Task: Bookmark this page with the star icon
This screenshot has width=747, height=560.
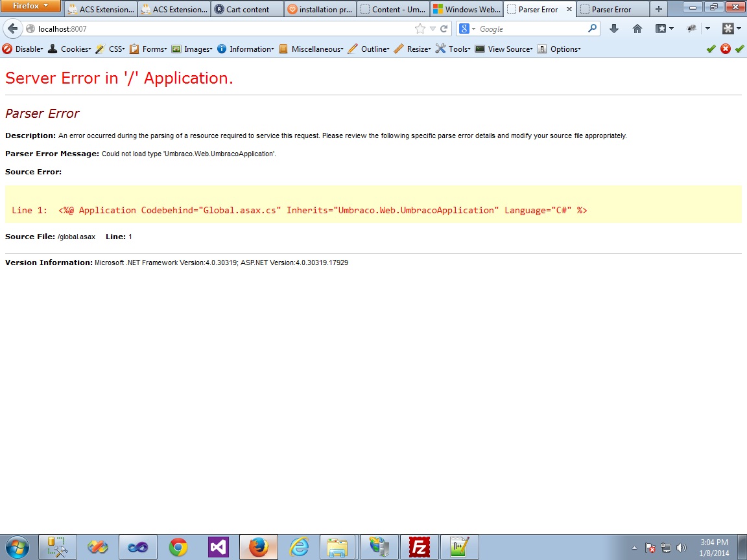Action: click(420, 29)
